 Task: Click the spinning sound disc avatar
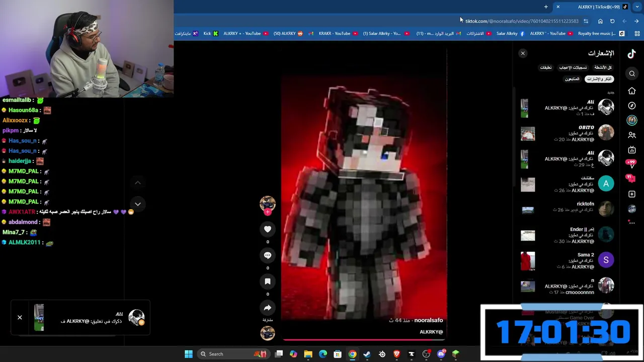click(268, 333)
